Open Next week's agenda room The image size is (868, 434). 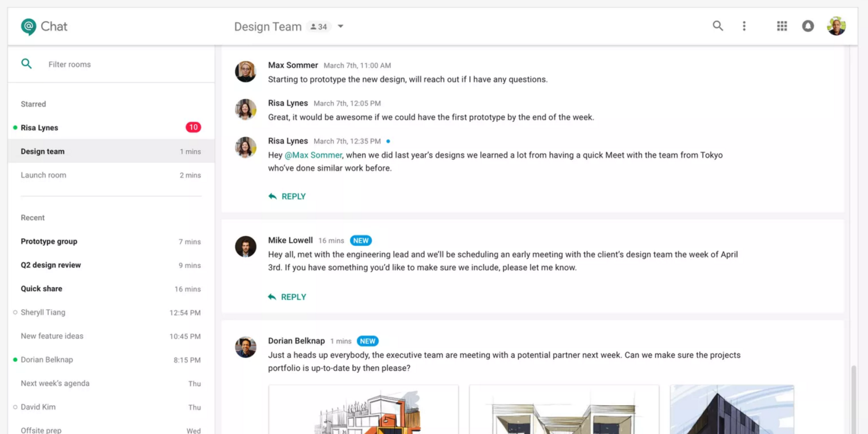pos(111,384)
